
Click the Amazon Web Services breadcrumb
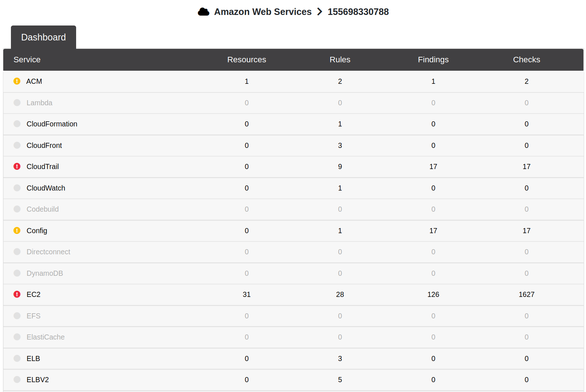263,12
